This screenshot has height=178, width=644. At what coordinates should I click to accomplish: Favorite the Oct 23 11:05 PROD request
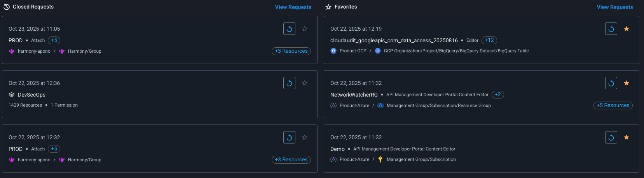[305, 29]
